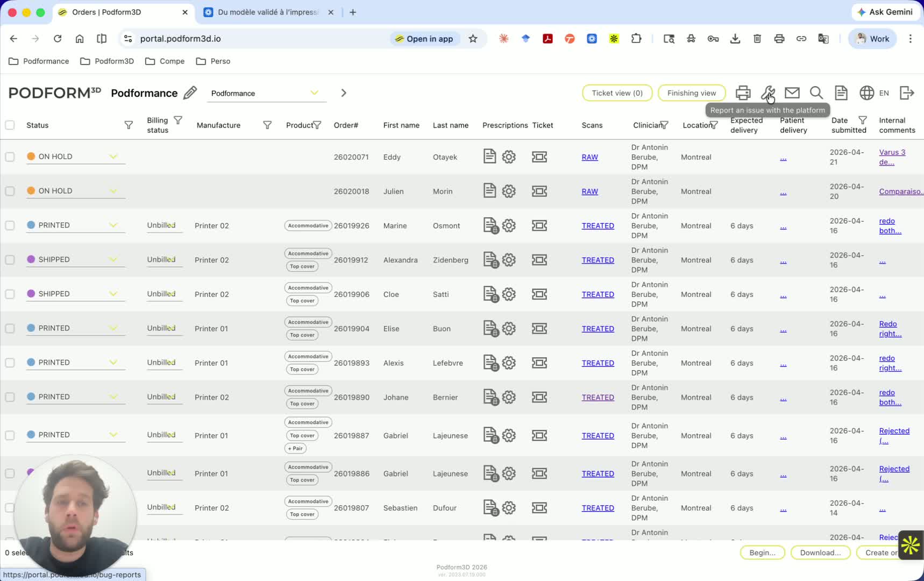Open the mail envelope icon
This screenshot has height=581, width=924.
coord(792,93)
